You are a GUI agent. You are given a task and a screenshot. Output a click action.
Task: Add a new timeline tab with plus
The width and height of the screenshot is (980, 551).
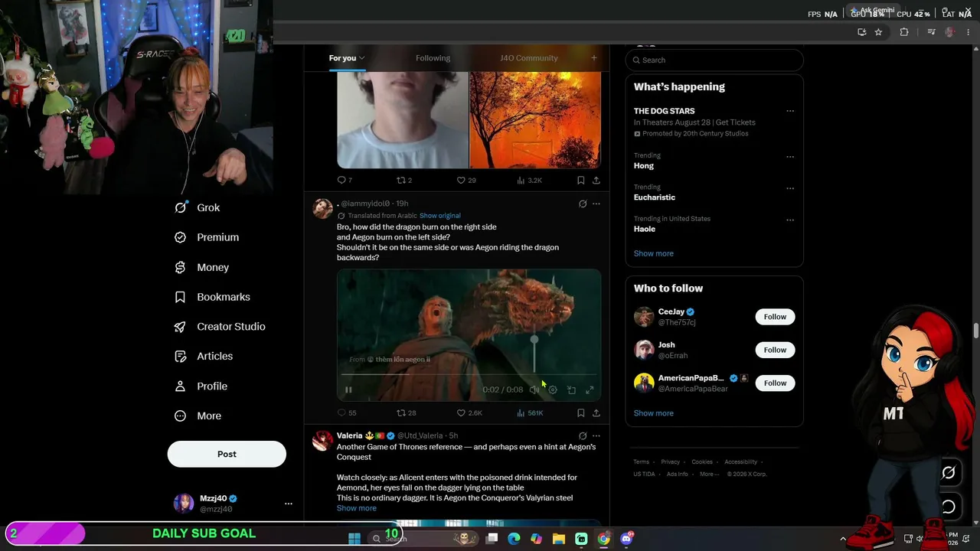coord(593,58)
